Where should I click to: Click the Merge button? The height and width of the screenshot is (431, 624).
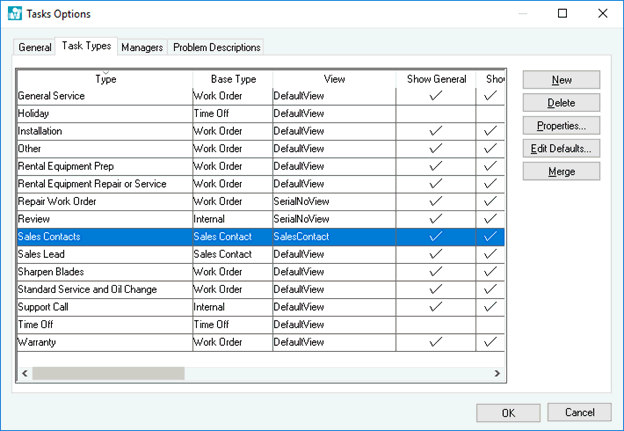tap(561, 172)
